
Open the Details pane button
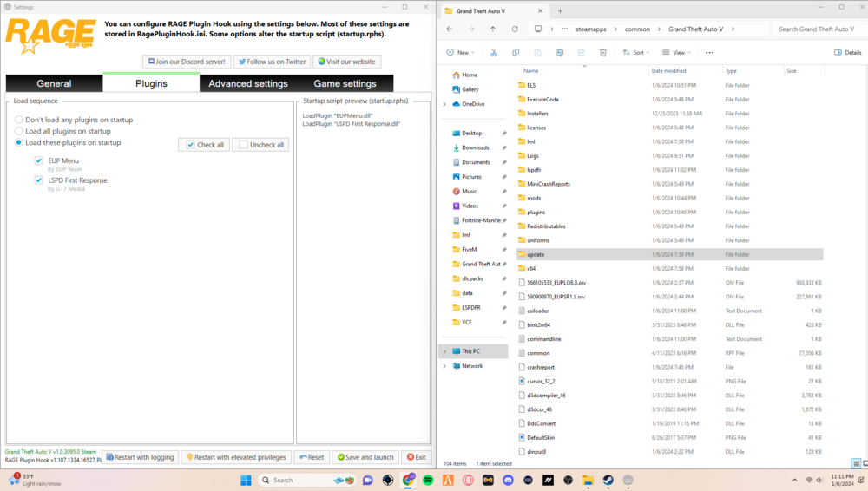pos(847,53)
